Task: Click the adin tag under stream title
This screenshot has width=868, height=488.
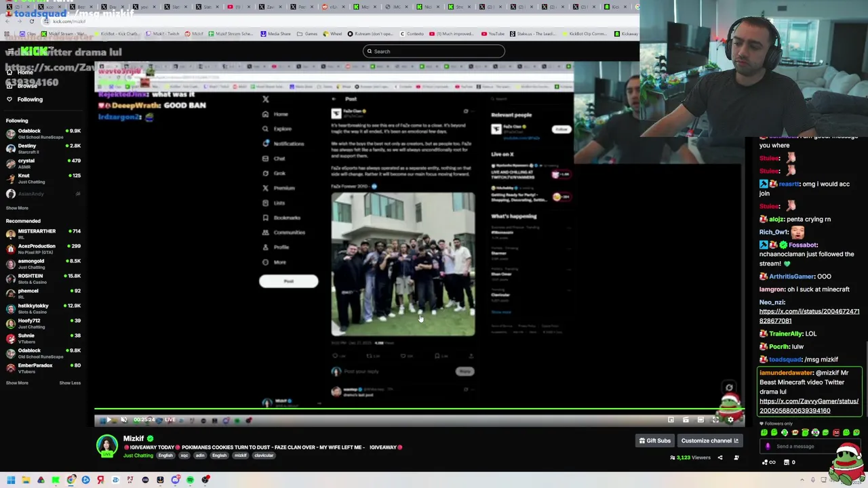Action: [x=200, y=455]
